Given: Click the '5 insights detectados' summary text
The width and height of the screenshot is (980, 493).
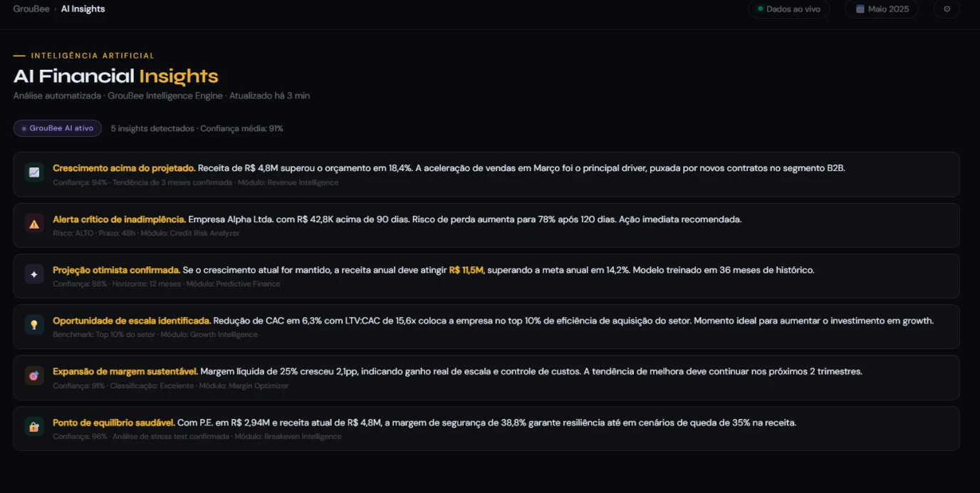Looking at the screenshot, I should click(152, 129).
